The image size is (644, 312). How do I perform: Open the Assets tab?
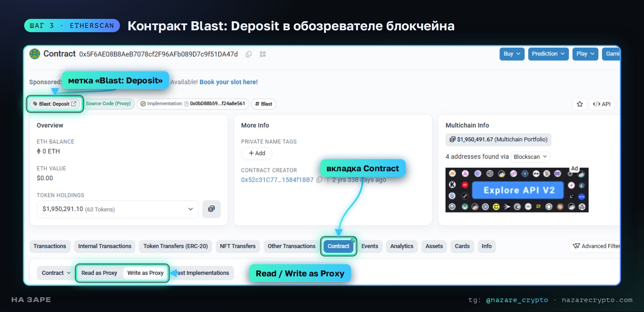434,246
